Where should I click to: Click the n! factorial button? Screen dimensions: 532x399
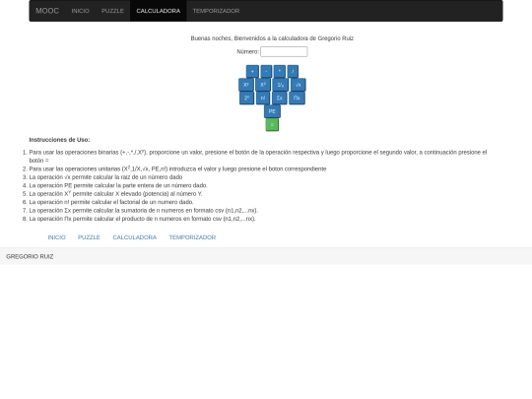click(x=263, y=99)
